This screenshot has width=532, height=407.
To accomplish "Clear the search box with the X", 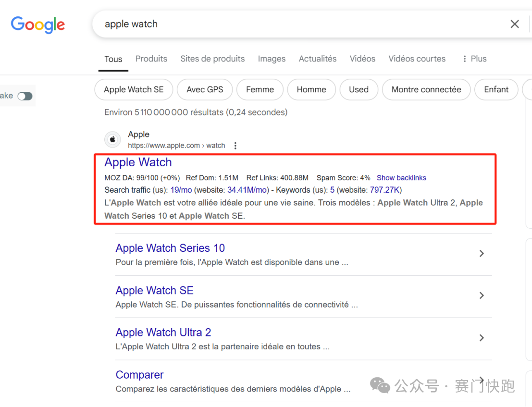I will [x=514, y=24].
